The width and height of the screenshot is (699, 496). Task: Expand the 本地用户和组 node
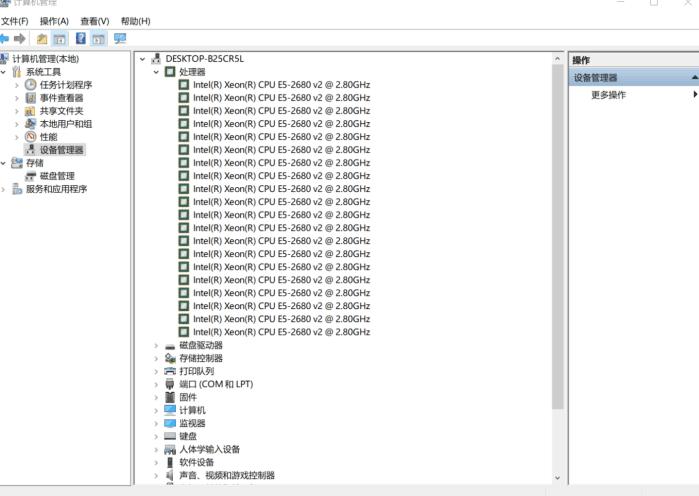coord(17,124)
